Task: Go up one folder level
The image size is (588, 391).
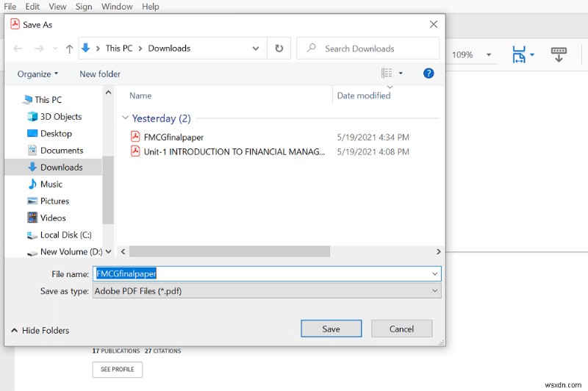Action: pyautogui.click(x=69, y=49)
